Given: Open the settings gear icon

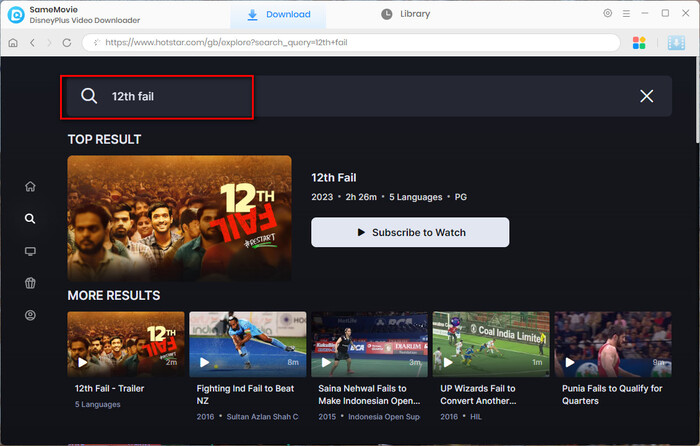Looking at the screenshot, I should coord(608,13).
